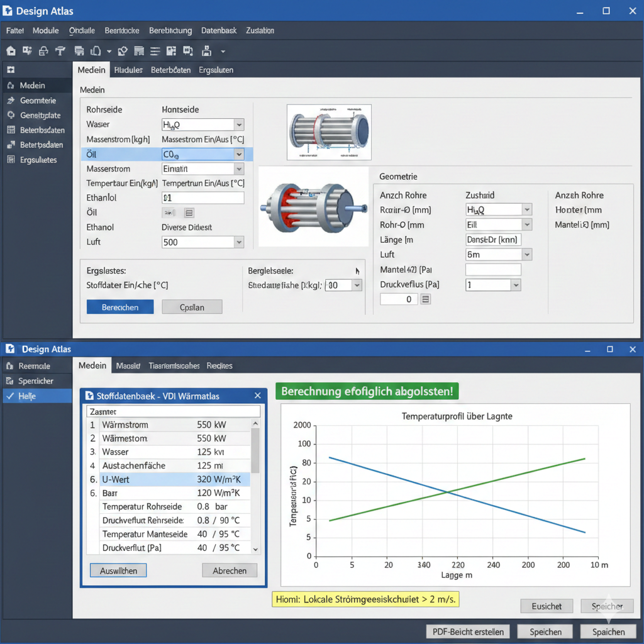Click the Zasnter search field
644x644 pixels.
pos(172,411)
